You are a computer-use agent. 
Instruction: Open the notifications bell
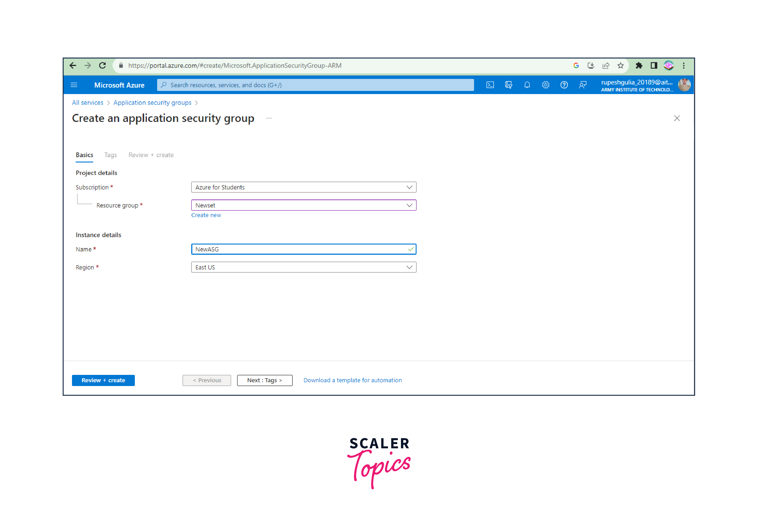click(527, 85)
